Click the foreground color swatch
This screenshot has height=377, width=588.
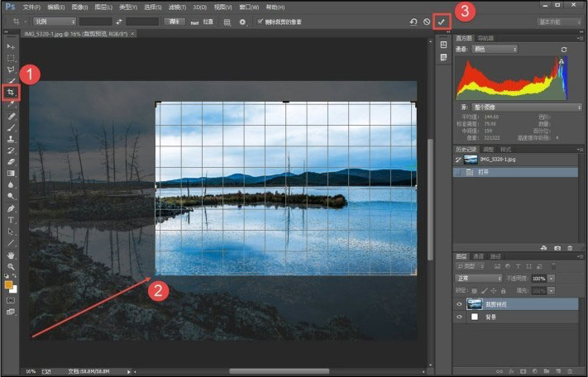[x=8, y=284]
